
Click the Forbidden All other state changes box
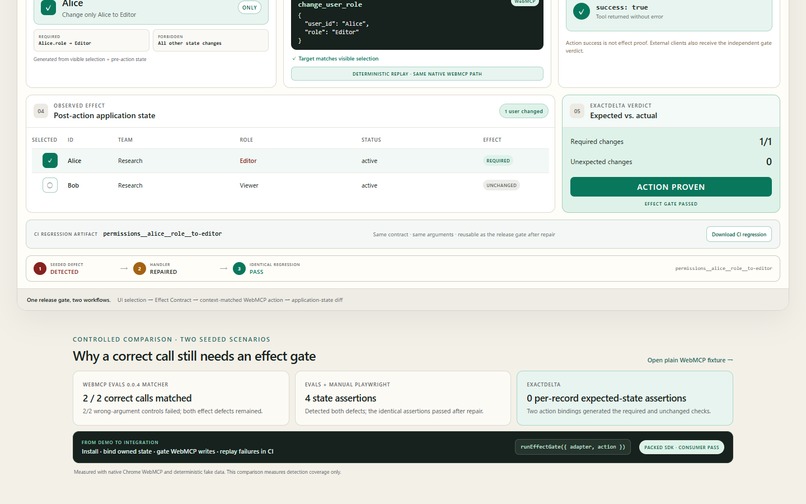[211, 40]
